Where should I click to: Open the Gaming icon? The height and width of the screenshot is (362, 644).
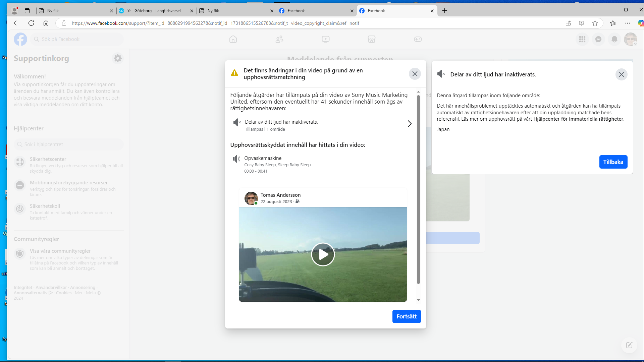point(418,39)
